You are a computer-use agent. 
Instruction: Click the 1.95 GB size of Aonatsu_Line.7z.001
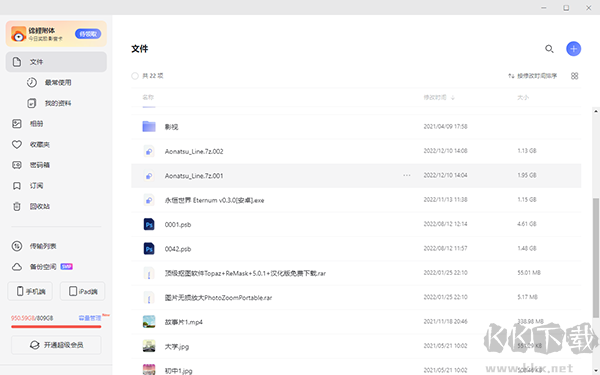(x=527, y=175)
